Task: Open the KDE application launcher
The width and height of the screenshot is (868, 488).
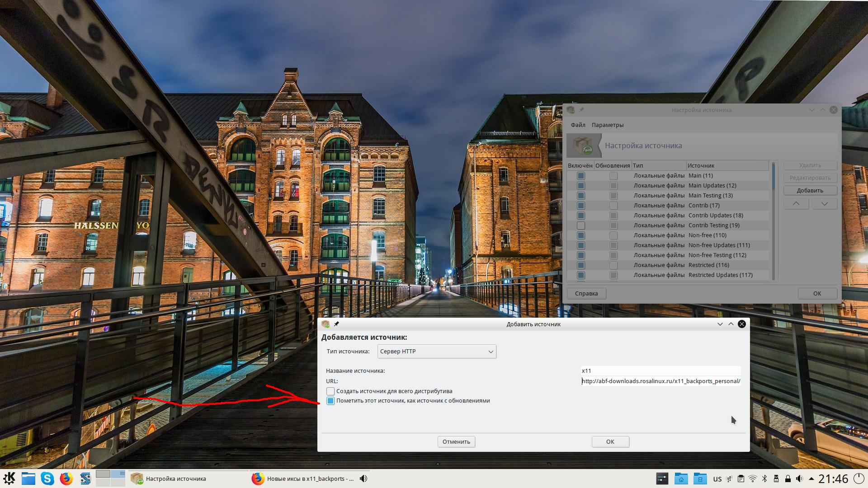Action: pyautogui.click(x=9, y=478)
